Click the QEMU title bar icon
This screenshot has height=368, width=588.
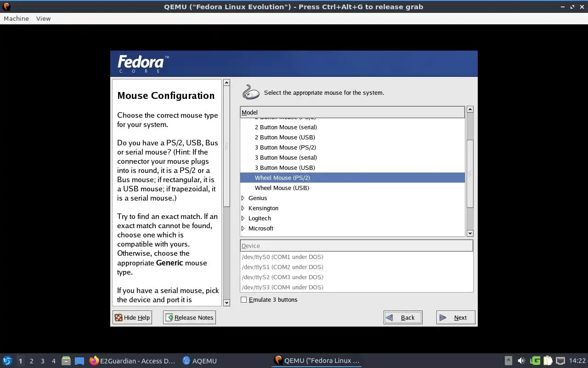coord(6,6)
